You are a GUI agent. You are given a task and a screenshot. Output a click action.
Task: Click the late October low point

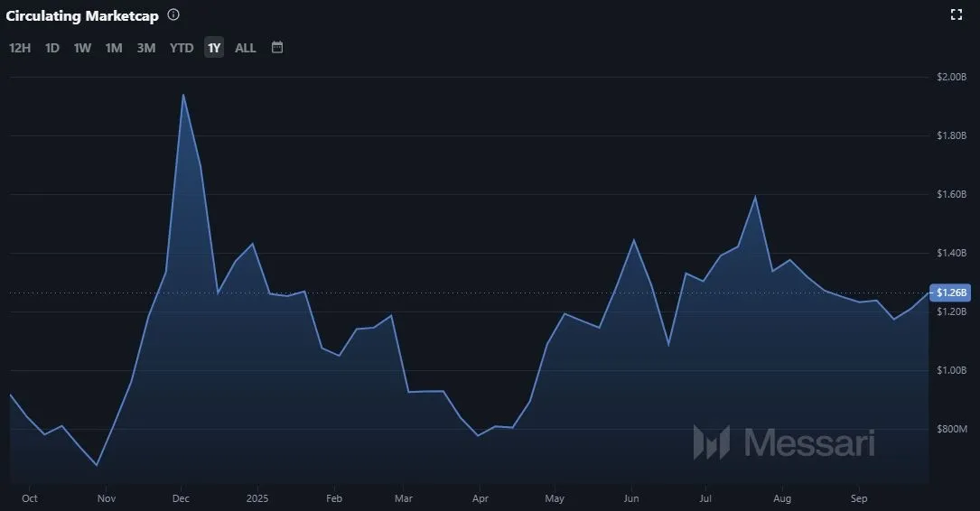(x=97, y=465)
